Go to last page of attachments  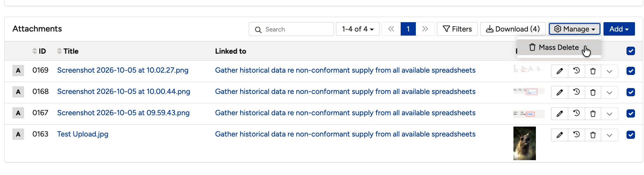point(425,29)
